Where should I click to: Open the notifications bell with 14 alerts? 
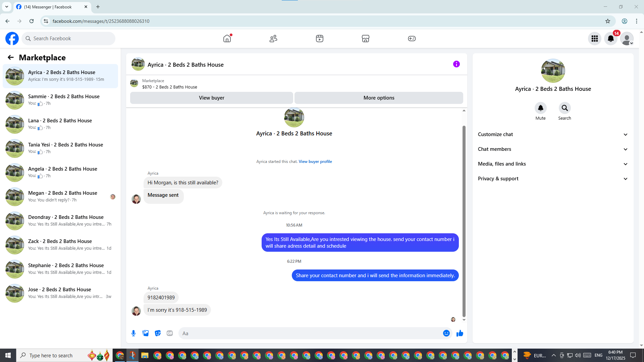(x=611, y=39)
